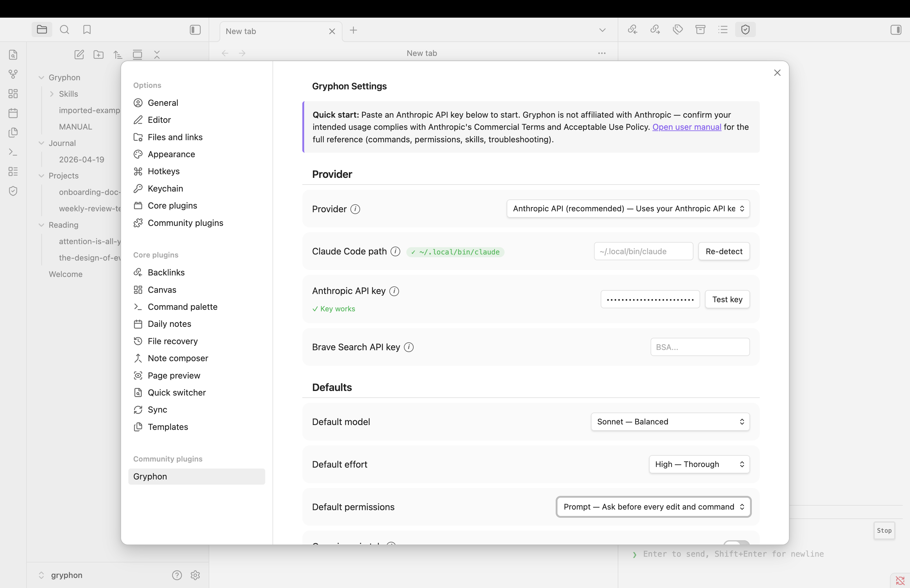Open General settings
Image resolution: width=910 pixels, height=588 pixels.
coord(196,103)
